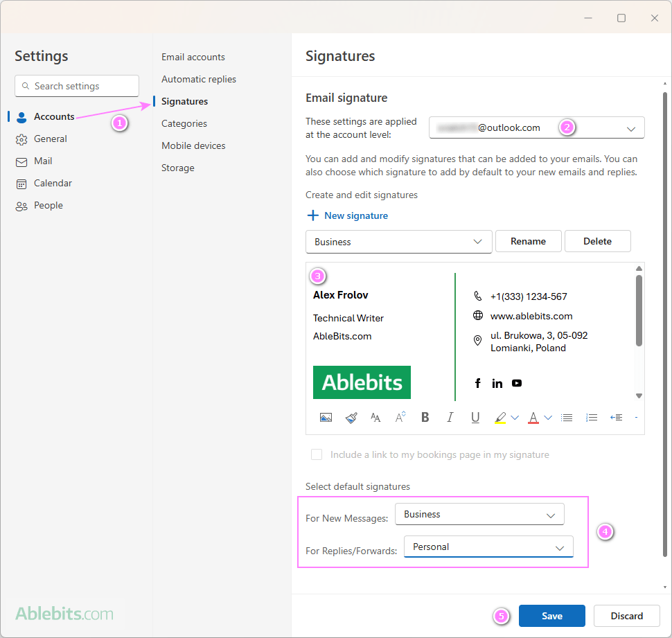Insert a bulleted list
The height and width of the screenshot is (638, 672).
tap(567, 417)
